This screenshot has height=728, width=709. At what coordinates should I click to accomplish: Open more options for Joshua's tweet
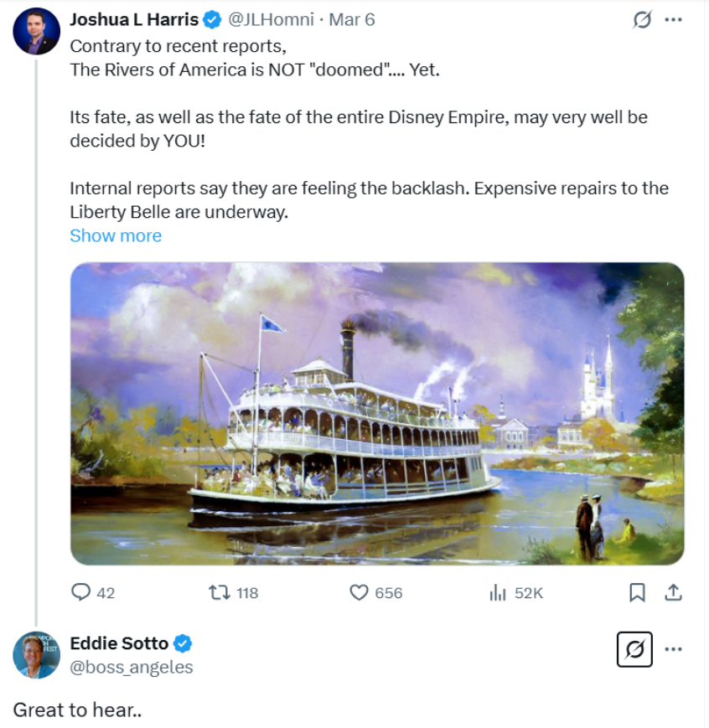pyautogui.click(x=673, y=20)
